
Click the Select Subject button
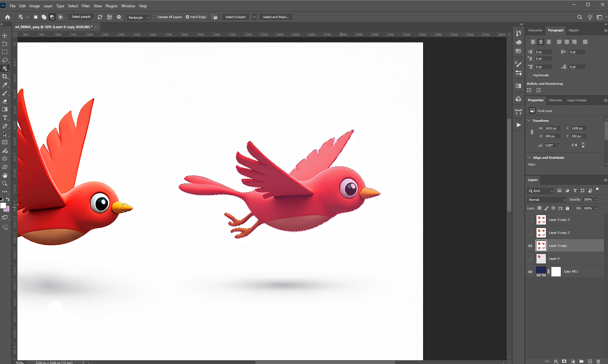[235, 17]
